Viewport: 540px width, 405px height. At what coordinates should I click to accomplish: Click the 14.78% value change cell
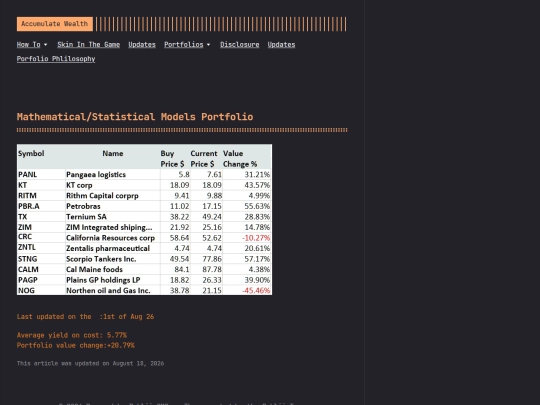click(247, 227)
